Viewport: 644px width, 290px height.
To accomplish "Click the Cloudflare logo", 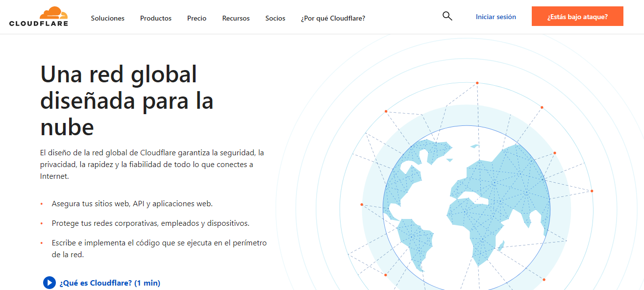I will (39, 17).
